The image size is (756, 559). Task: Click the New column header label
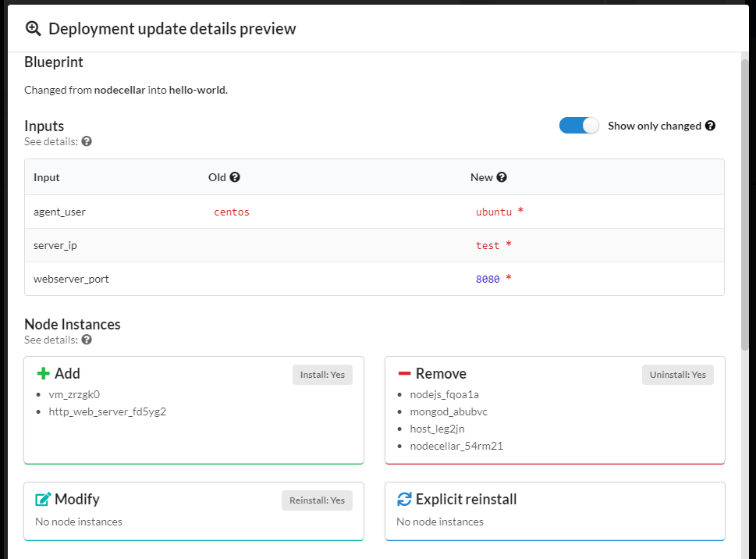click(481, 177)
